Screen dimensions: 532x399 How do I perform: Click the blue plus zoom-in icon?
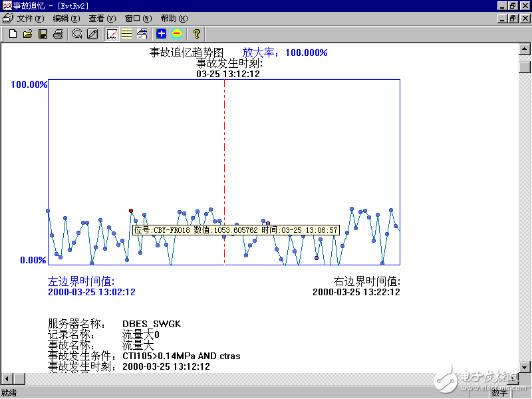tap(161, 33)
